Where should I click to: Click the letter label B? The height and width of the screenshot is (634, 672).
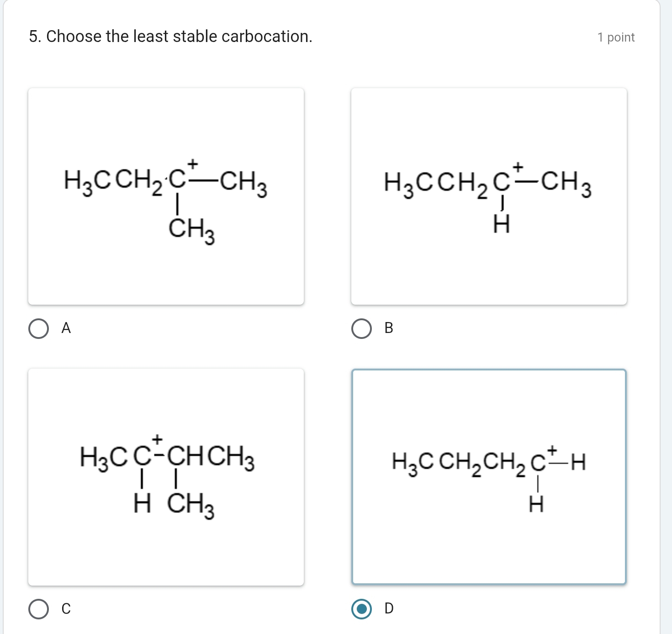tap(389, 328)
